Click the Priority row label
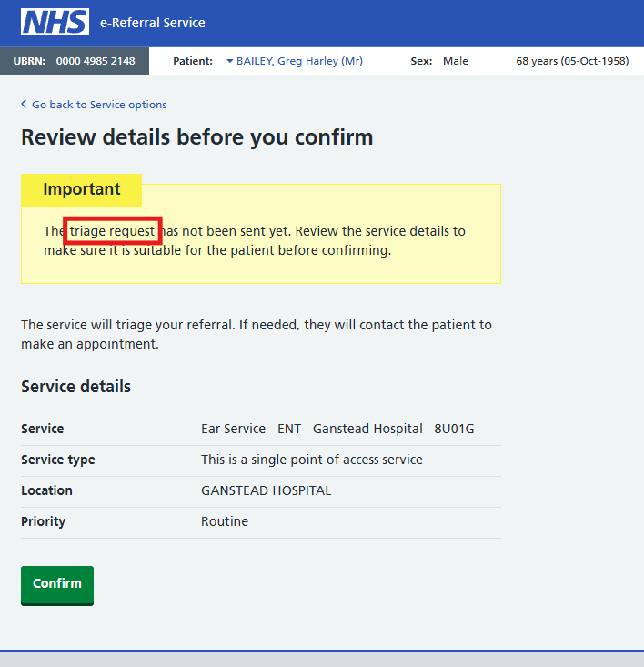Screen dimensions: 644x667 (x=44, y=521)
